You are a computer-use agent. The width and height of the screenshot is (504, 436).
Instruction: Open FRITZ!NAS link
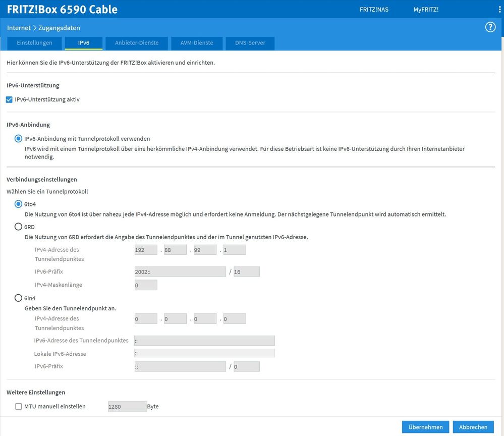374,10
